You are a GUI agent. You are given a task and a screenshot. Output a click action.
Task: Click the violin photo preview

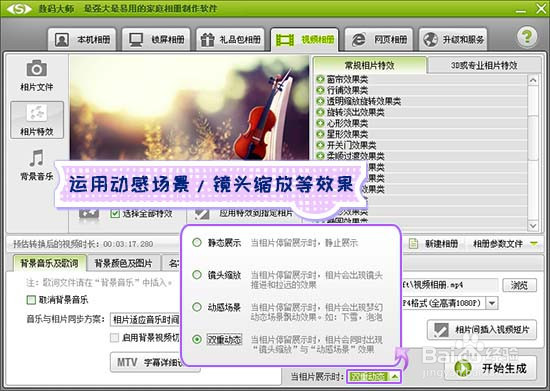click(x=189, y=108)
